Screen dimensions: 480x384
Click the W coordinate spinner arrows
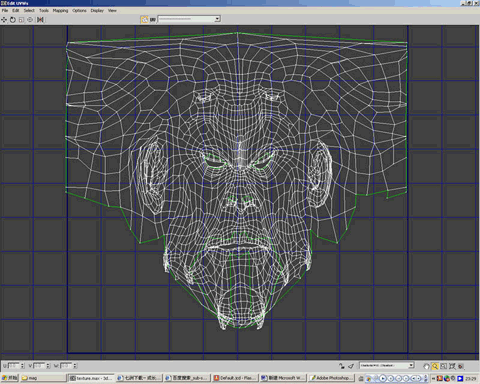75,366
